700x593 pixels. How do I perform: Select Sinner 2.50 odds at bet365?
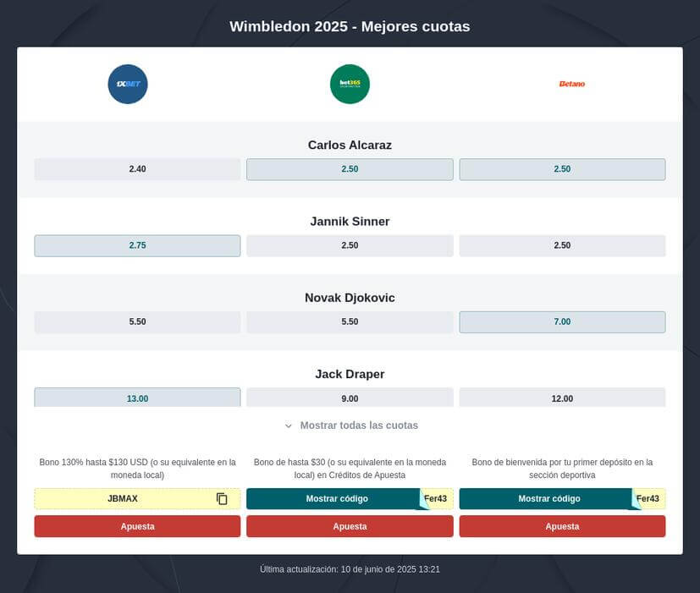(350, 245)
